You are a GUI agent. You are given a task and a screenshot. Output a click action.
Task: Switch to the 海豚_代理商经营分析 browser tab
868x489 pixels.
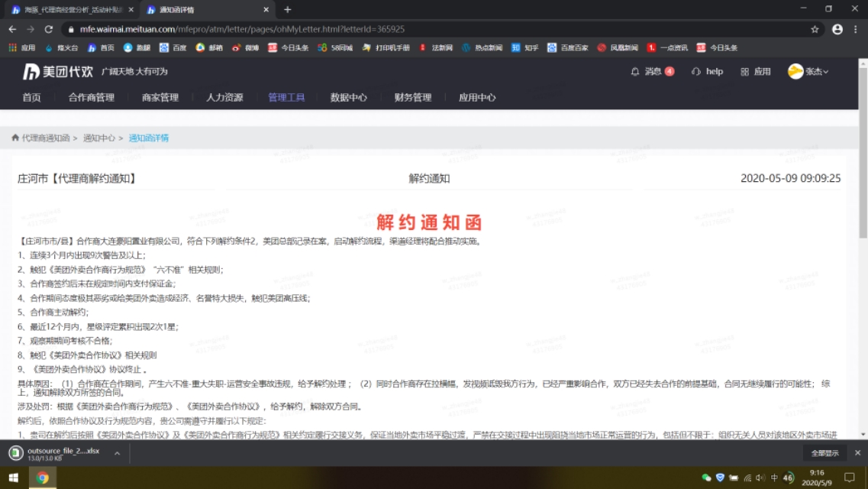69,11
